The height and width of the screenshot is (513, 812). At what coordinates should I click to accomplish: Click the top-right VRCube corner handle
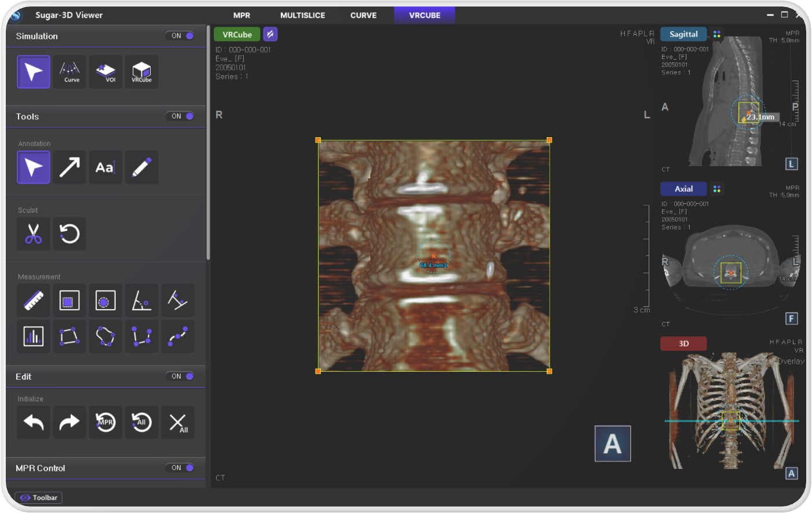(549, 140)
